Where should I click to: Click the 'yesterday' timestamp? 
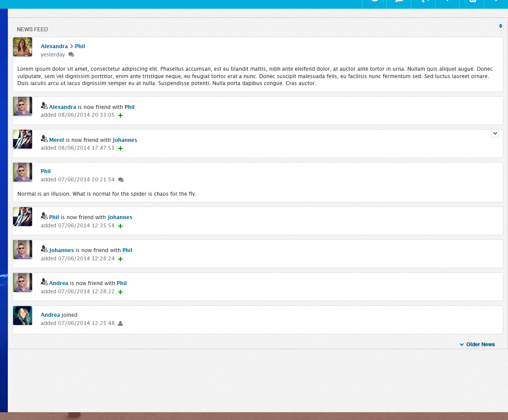[53, 55]
